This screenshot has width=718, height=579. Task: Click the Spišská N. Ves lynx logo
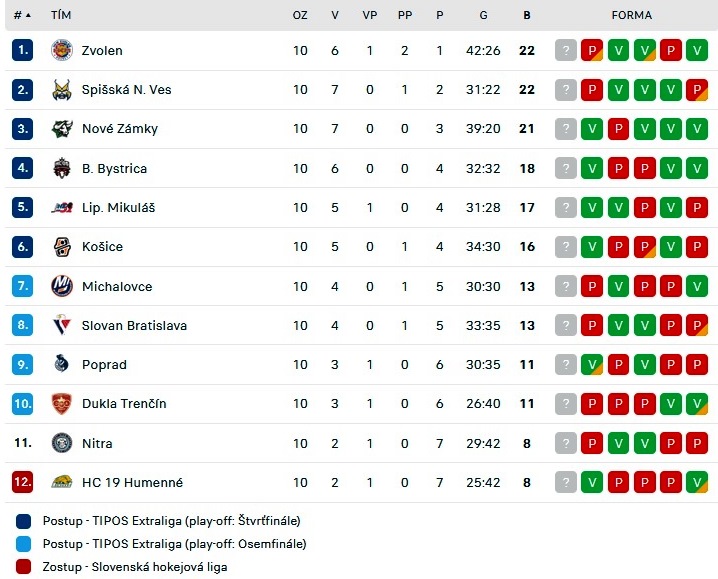click(62, 90)
